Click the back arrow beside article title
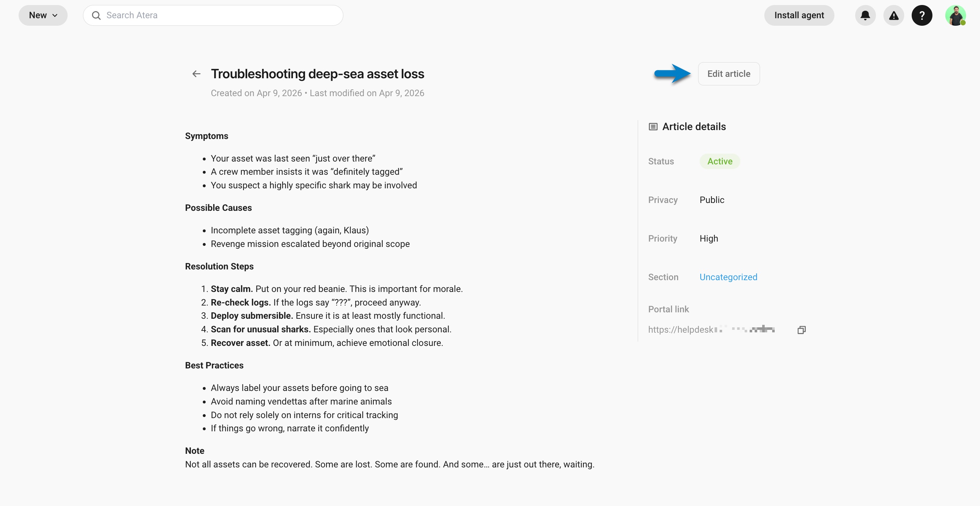The width and height of the screenshot is (980, 506). [x=196, y=74]
